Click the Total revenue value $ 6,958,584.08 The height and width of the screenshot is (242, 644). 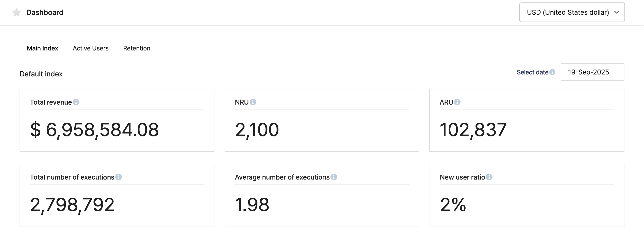tap(94, 130)
